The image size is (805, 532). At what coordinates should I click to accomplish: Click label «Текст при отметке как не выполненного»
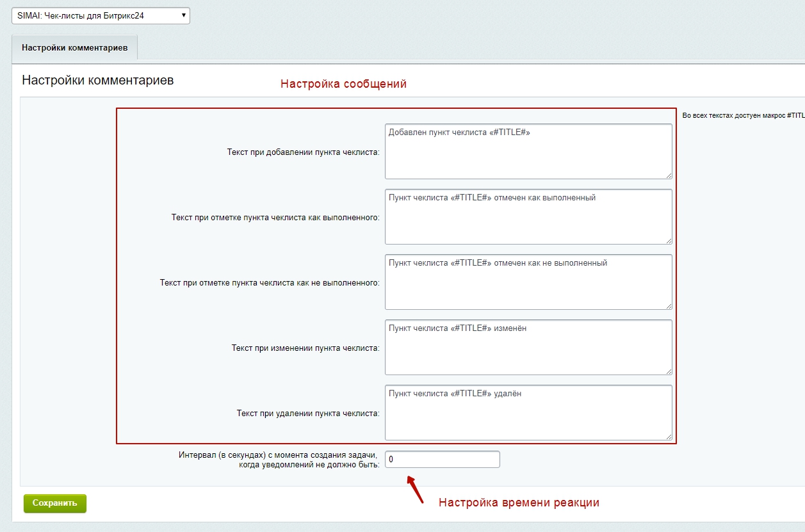click(270, 283)
